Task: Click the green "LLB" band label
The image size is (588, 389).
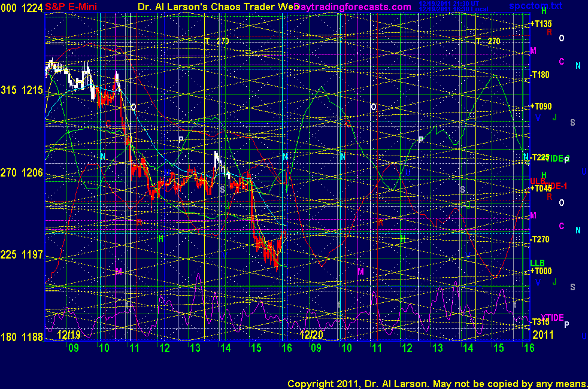Action: (537, 263)
